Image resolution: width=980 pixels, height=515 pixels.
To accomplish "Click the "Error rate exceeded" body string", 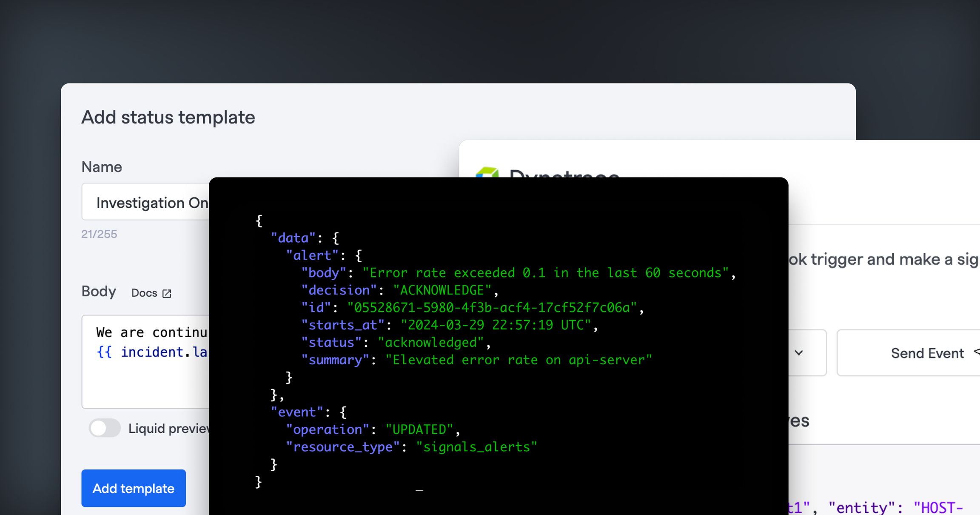I will [x=546, y=273].
